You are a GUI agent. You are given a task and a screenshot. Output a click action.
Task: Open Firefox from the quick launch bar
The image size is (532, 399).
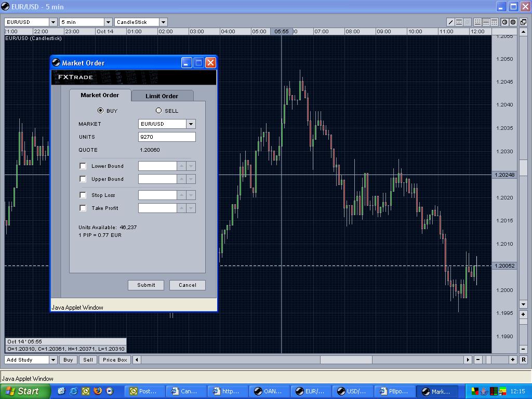click(97, 391)
